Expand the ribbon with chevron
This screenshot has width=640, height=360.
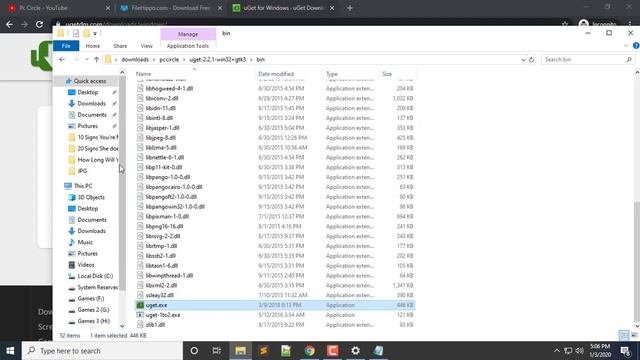pos(626,46)
